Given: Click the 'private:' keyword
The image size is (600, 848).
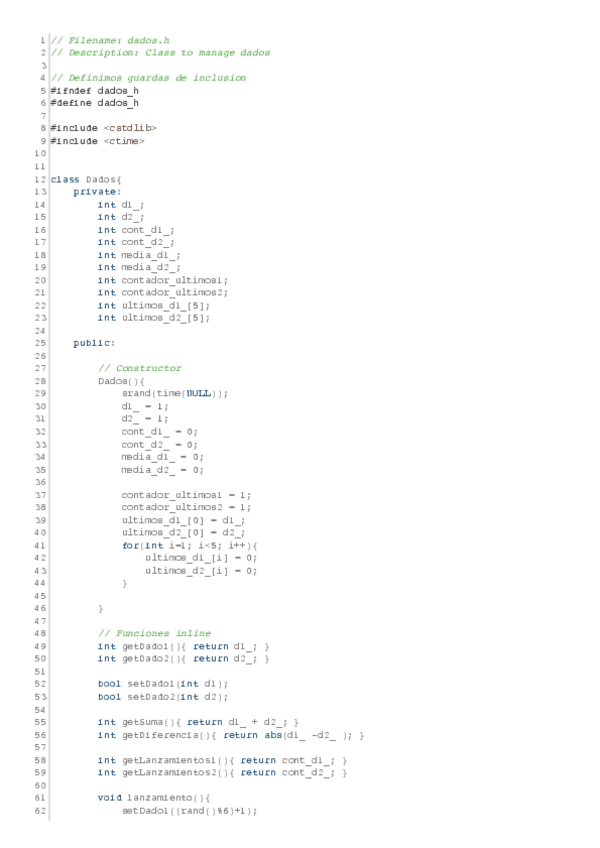Looking at the screenshot, I should click(97, 192).
